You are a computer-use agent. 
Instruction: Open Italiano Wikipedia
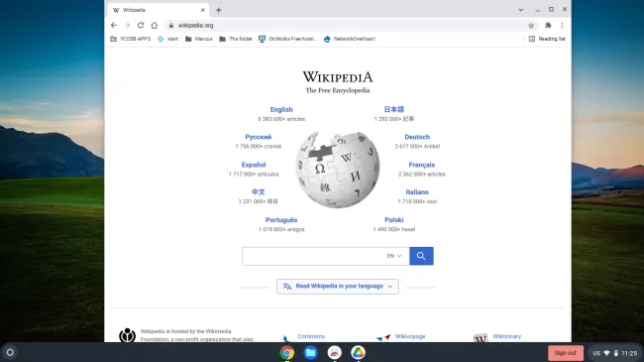[417, 192]
